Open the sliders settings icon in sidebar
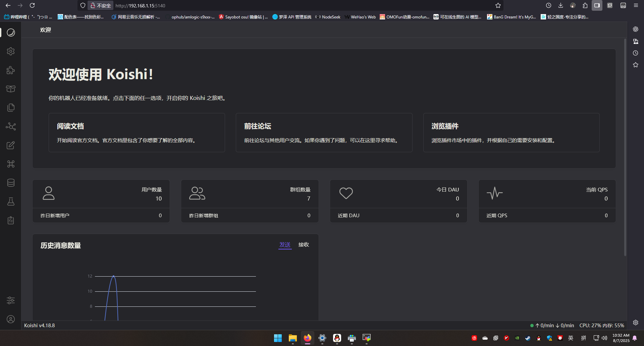This screenshot has height=346, width=644. (11, 300)
